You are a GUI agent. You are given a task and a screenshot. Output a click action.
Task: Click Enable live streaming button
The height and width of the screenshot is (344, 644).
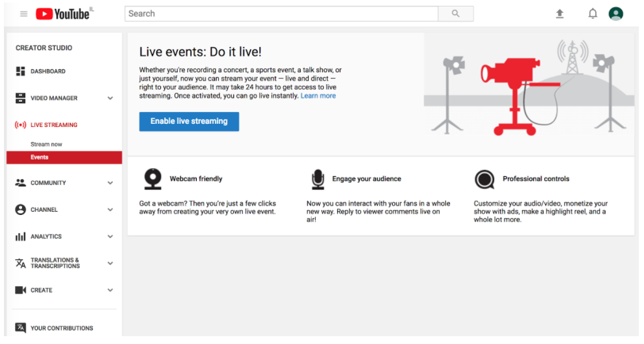[189, 122]
